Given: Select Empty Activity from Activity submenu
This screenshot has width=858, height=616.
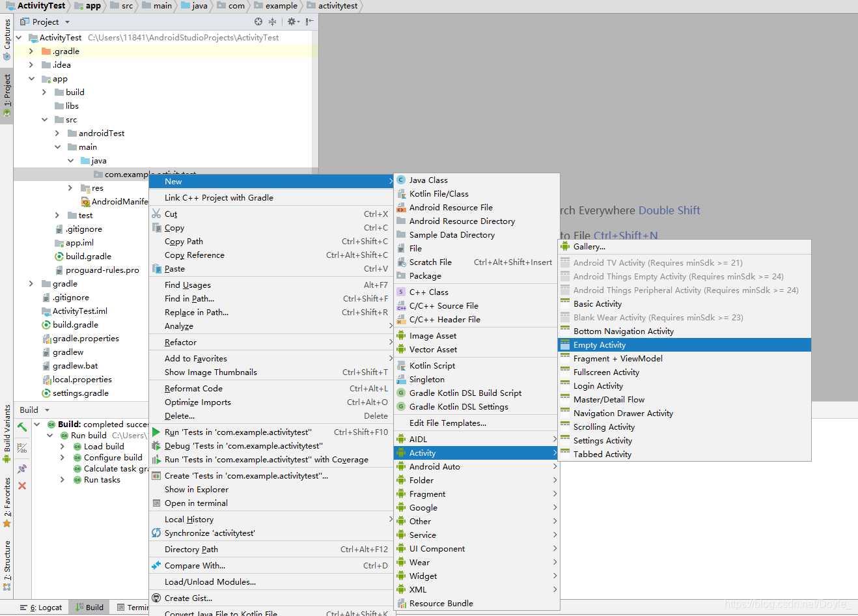Looking at the screenshot, I should [x=684, y=345].
